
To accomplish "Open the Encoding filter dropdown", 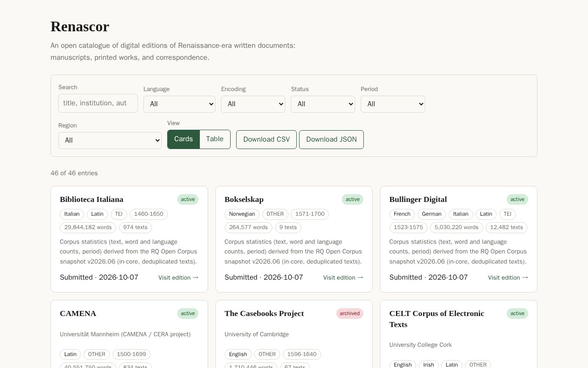I will [x=253, y=104].
